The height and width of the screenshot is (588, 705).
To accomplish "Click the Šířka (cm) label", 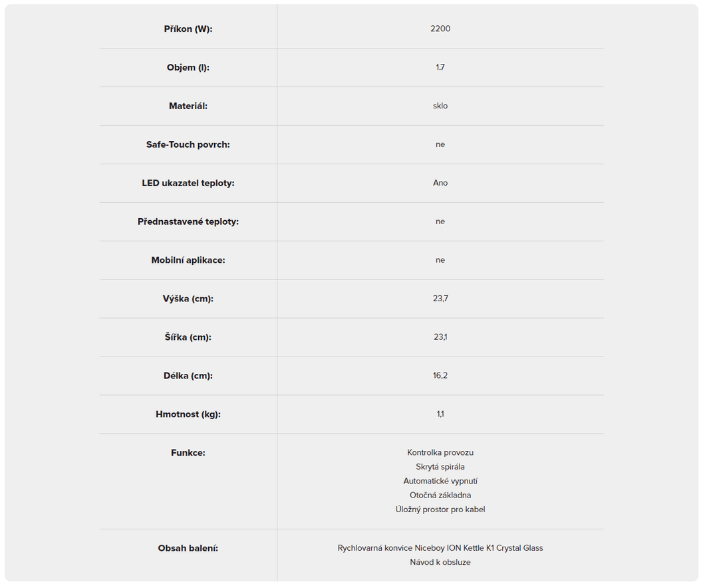I will tap(188, 337).
